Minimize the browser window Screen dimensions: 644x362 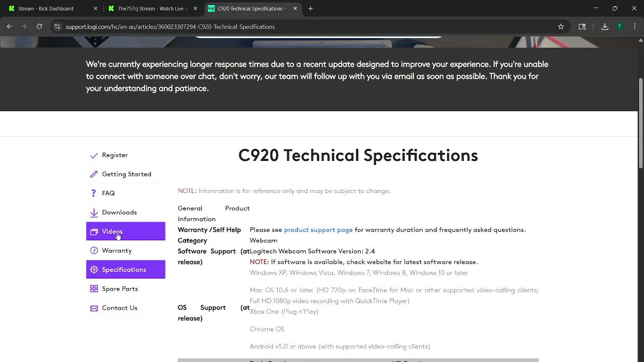(596, 9)
